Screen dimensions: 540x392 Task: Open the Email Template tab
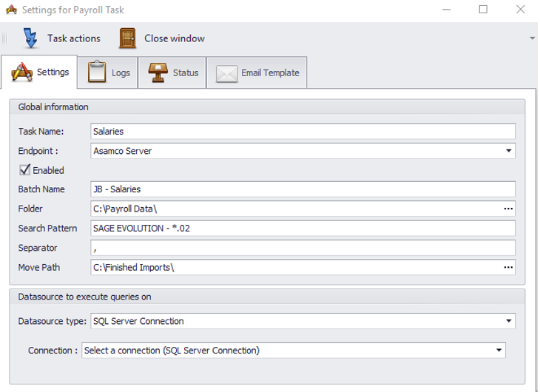tap(258, 72)
